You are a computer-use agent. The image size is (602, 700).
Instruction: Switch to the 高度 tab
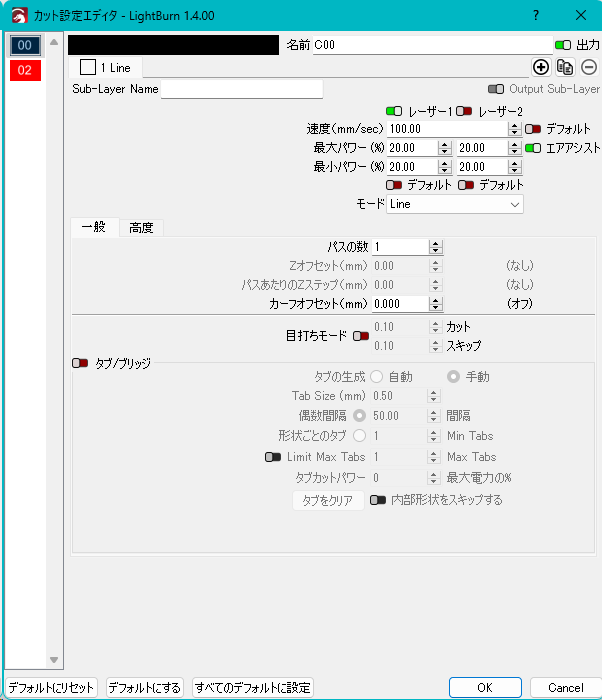coord(141,228)
